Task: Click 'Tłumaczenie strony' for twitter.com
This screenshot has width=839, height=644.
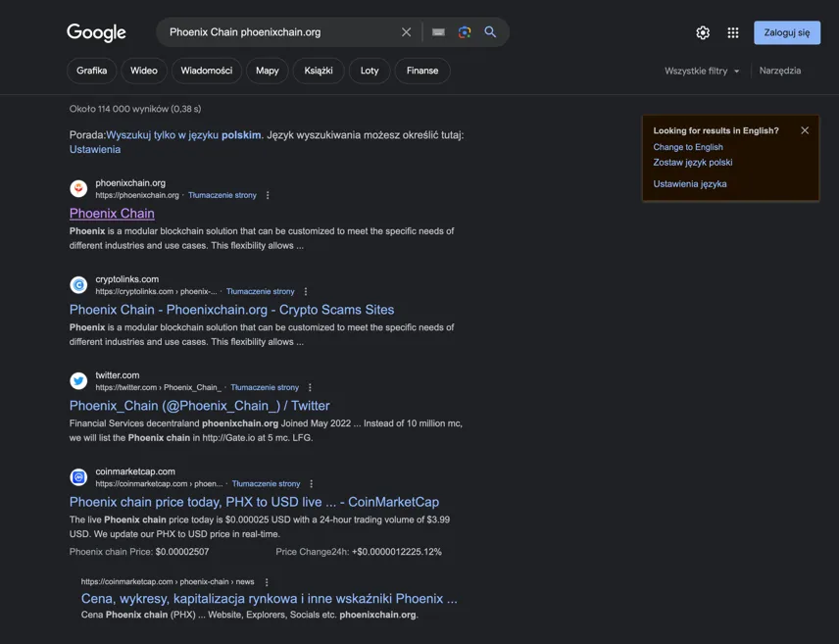Action: tap(265, 387)
